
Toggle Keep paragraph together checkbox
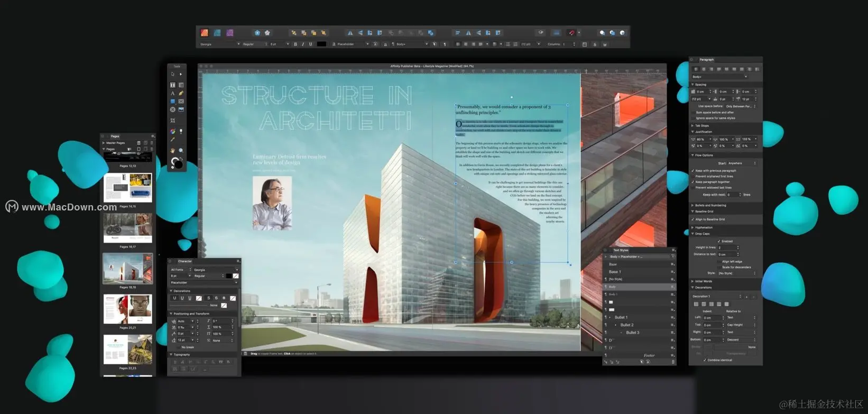[x=692, y=182]
